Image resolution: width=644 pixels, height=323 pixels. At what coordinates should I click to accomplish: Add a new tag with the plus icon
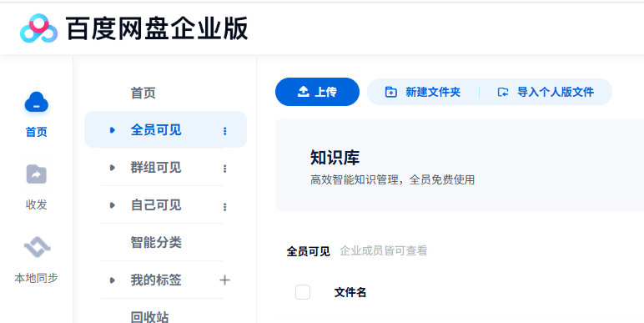tap(224, 280)
